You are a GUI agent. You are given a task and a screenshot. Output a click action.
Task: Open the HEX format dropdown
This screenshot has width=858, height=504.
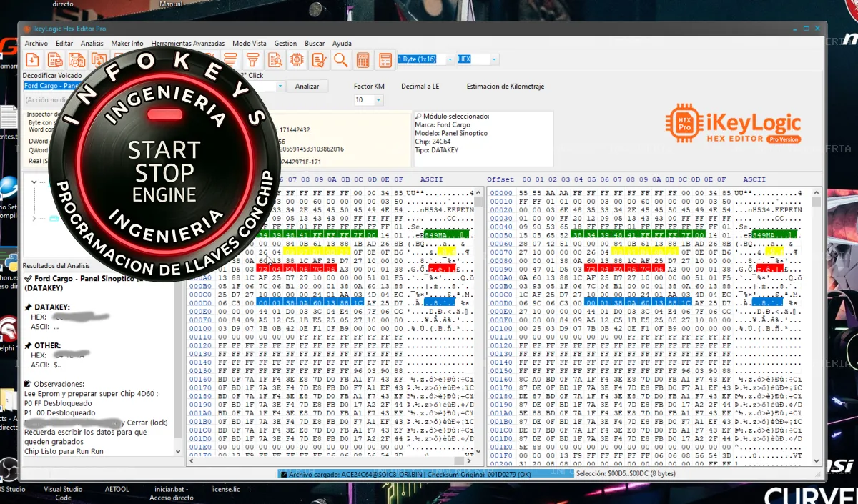click(x=494, y=59)
